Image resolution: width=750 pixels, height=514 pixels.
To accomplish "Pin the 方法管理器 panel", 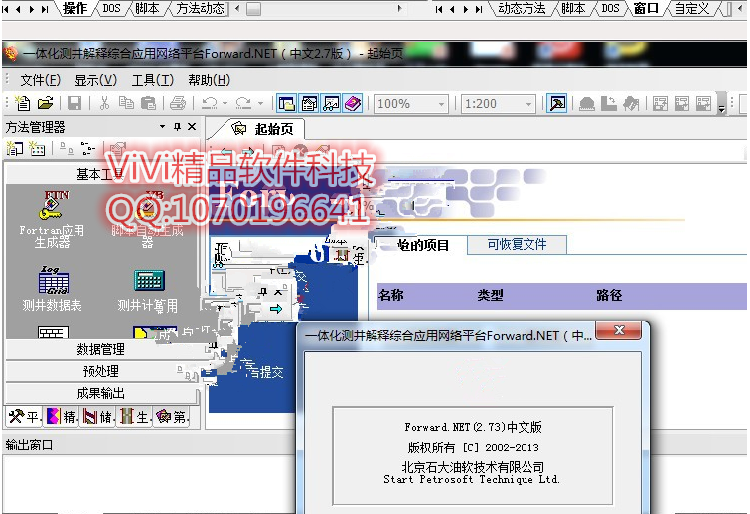I will [x=177, y=127].
